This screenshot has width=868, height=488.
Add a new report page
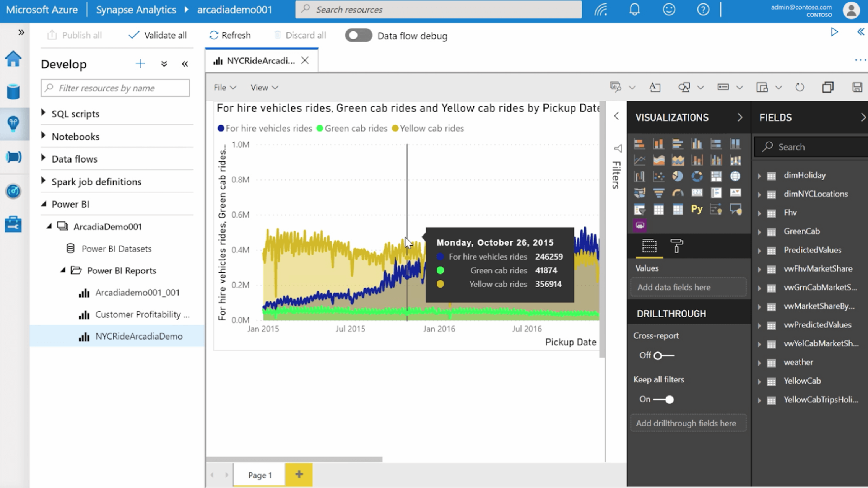pyautogui.click(x=299, y=475)
